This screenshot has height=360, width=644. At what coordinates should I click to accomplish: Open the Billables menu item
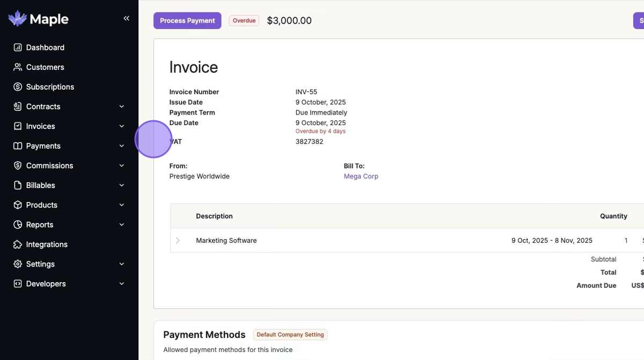(x=41, y=185)
